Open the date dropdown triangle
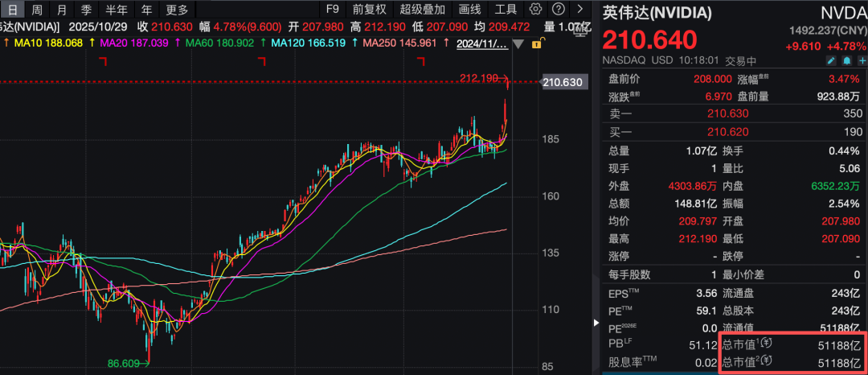The height and width of the screenshot is (375, 868). coord(518,43)
